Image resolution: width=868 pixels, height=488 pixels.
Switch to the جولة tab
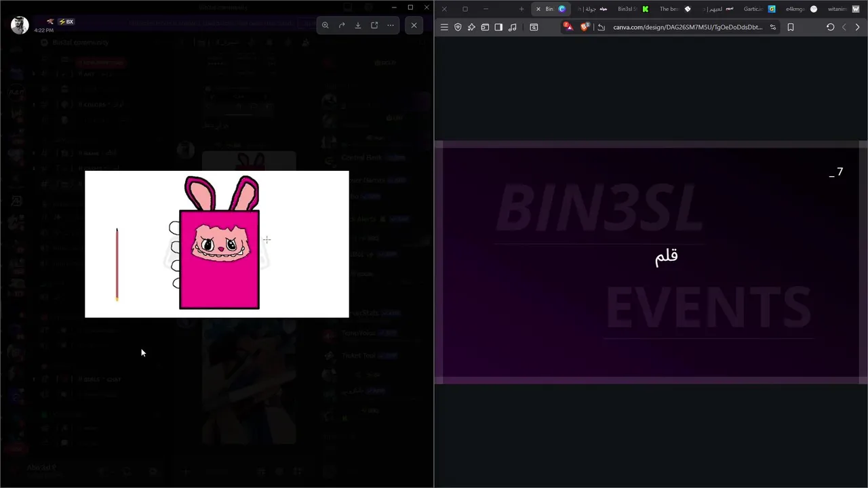(593, 9)
